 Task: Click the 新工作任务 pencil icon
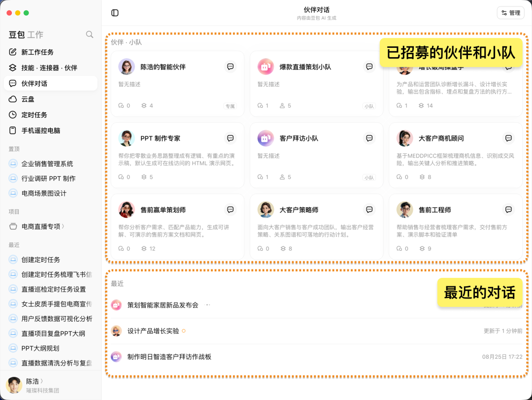tap(12, 52)
